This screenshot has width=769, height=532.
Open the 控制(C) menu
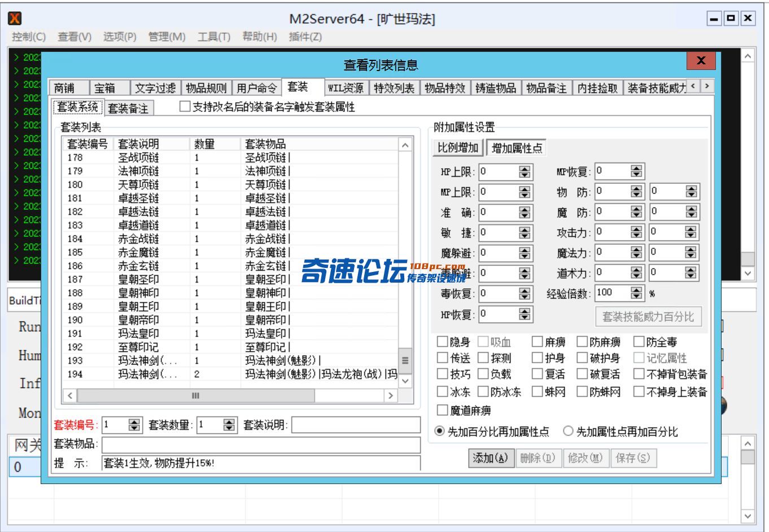click(x=29, y=37)
